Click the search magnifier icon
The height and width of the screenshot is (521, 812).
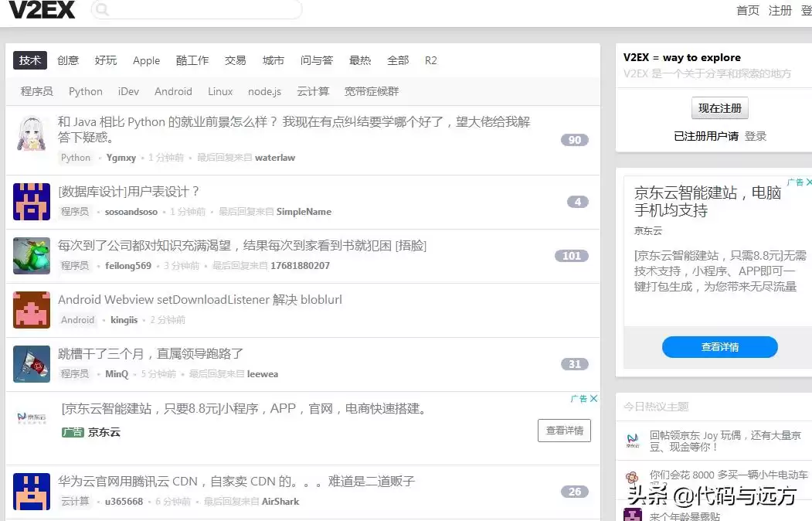coord(101,11)
